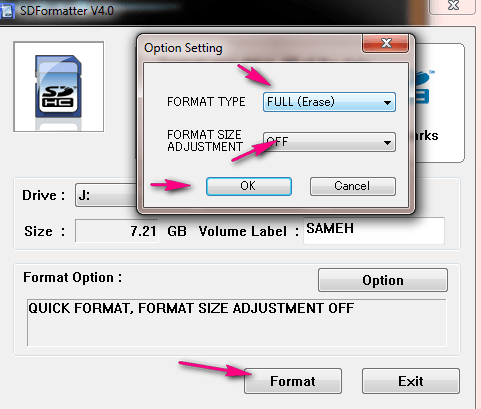
Task: Confirm the option settings with OK
Action: coord(249,186)
